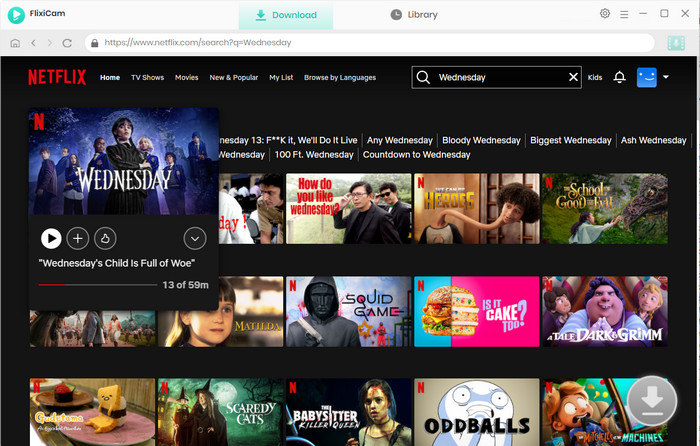Expand more info chevron on Wednesday card
The image size is (700, 446).
(x=195, y=238)
